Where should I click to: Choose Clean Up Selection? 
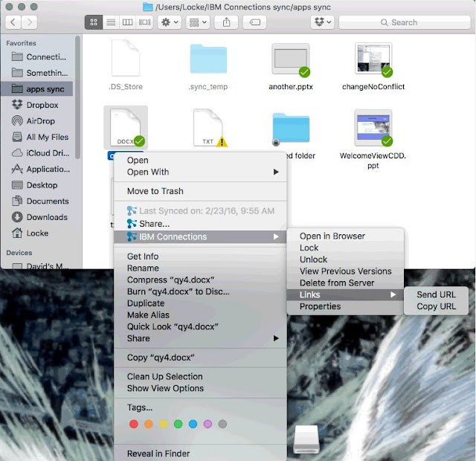200,377
